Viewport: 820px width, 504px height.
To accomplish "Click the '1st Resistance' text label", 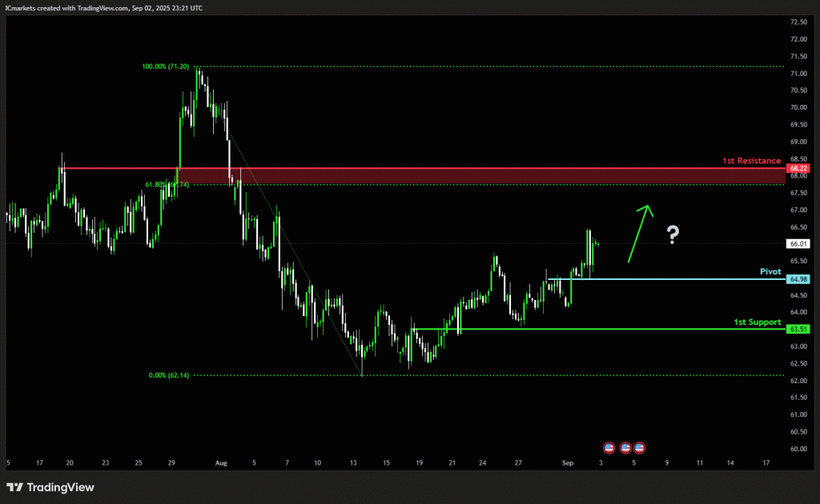I will pyautogui.click(x=751, y=160).
